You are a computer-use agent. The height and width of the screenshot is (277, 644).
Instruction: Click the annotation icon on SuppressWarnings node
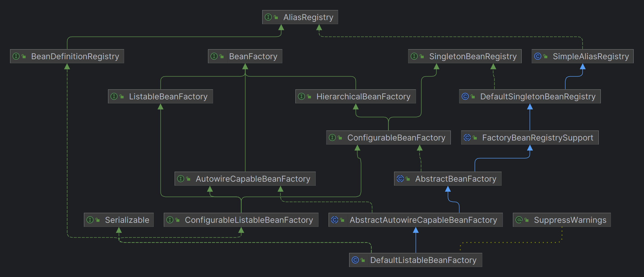coord(519,220)
